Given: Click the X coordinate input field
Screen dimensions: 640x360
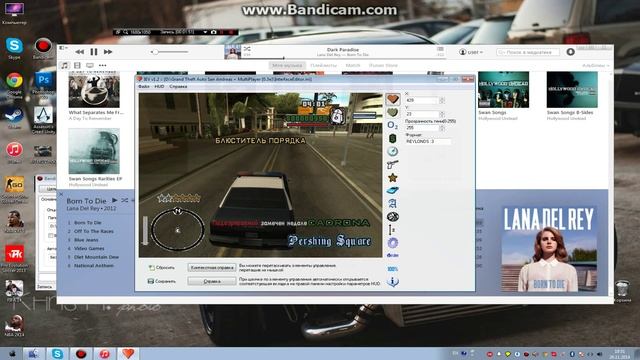Looking at the screenshot, I should [421, 100].
